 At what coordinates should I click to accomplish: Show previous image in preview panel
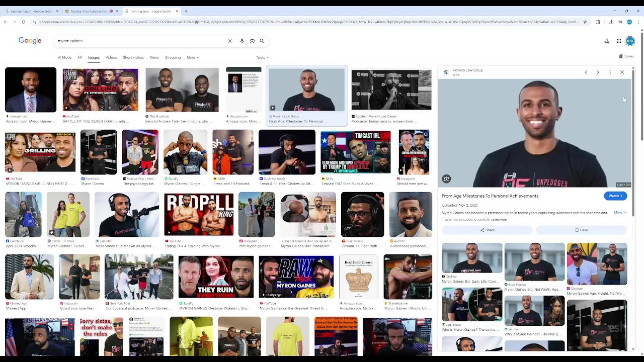(586, 72)
